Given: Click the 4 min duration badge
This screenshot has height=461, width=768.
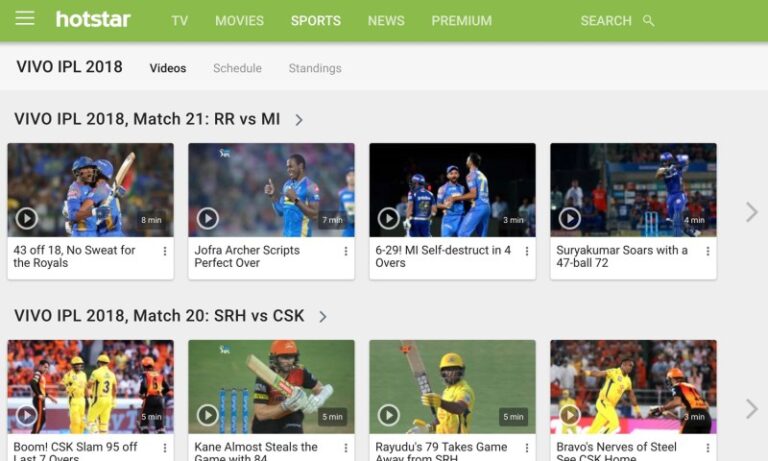Looking at the screenshot, I should 694,220.
